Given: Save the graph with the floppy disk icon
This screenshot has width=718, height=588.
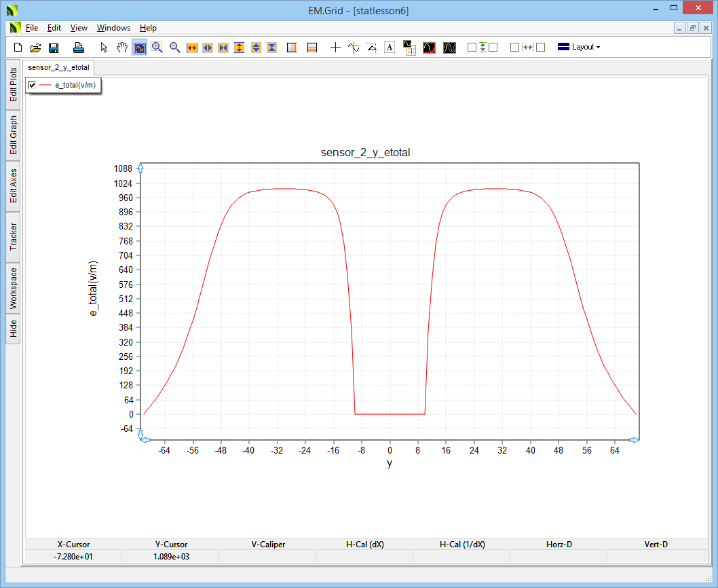Looking at the screenshot, I should (x=54, y=48).
